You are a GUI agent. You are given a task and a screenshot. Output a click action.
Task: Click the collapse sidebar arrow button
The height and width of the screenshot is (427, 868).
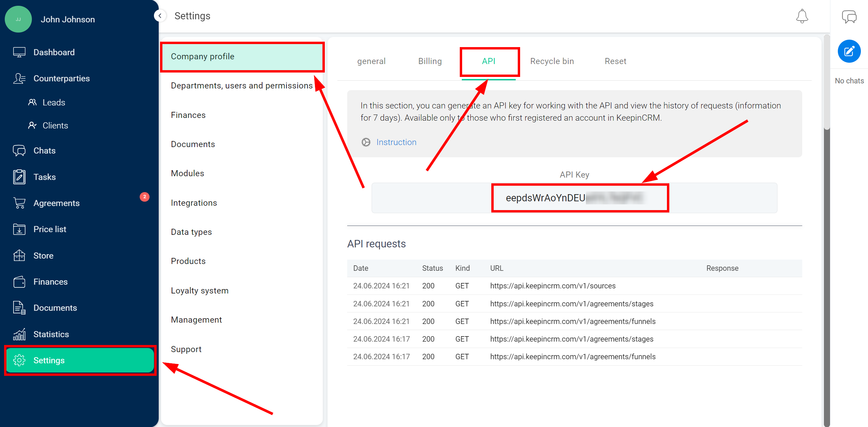(159, 16)
